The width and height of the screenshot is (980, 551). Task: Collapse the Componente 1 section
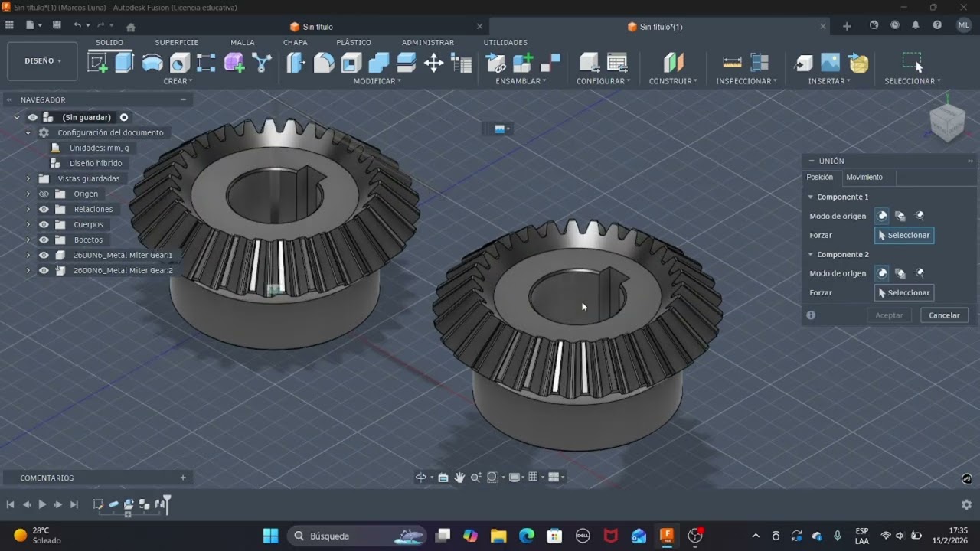811,197
